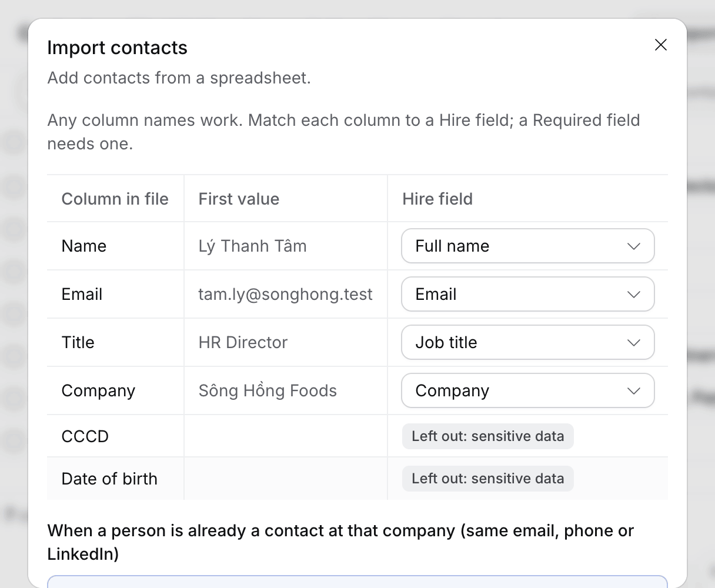Image resolution: width=715 pixels, height=588 pixels.
Task: Open the Company Hire field dropdown
Action: [x=527, y=390]
